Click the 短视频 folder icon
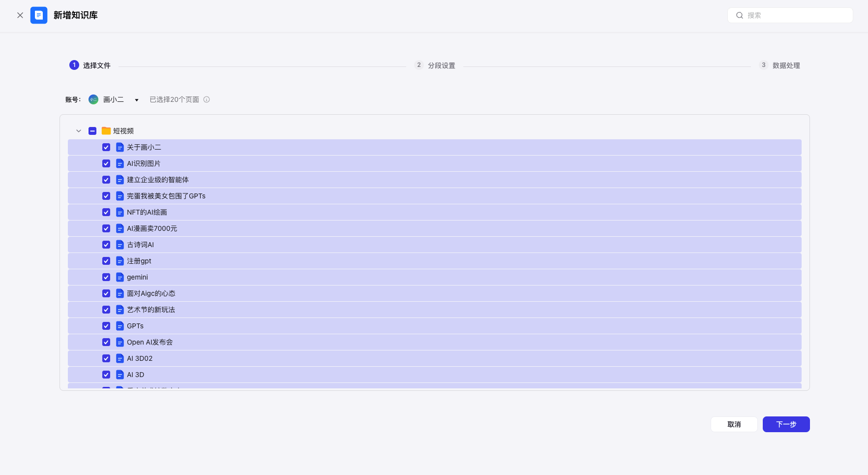 pyautogui.click(x=106, y=131)
